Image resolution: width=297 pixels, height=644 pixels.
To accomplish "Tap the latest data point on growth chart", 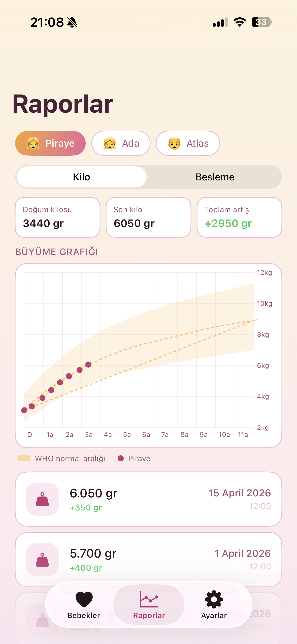I will [x=88, y=365].
